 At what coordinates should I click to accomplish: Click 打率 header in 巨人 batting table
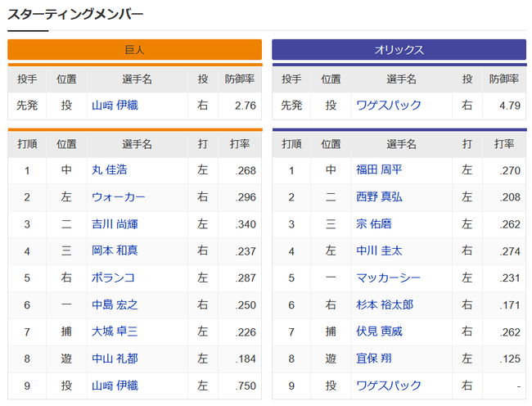point(240,144)
